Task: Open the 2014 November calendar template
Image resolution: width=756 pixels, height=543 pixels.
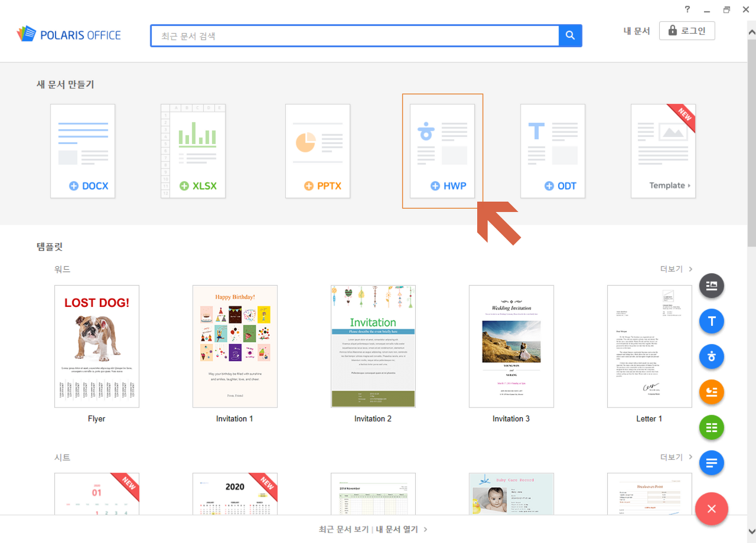Action: coord(373,494)
